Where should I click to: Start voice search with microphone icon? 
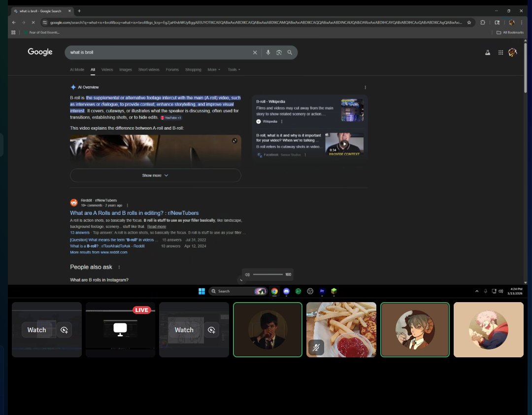(268, 52)
